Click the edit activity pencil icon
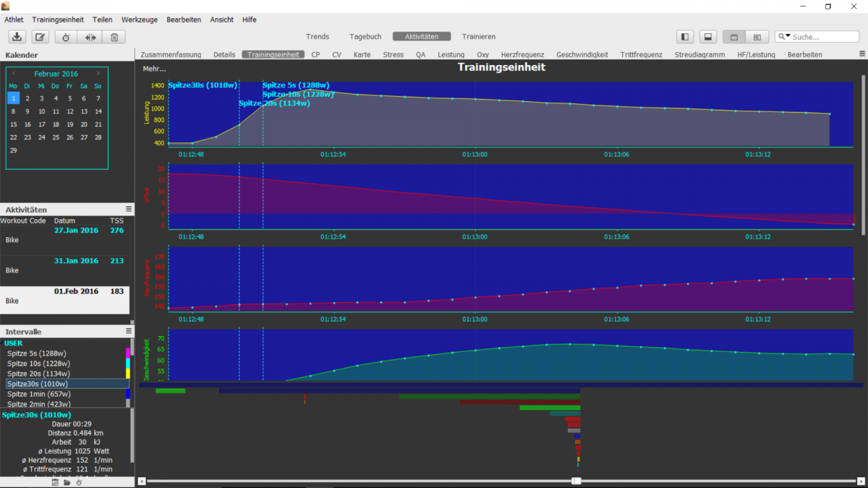Screen dimensions: 868x488 click(x=41, y=37)
